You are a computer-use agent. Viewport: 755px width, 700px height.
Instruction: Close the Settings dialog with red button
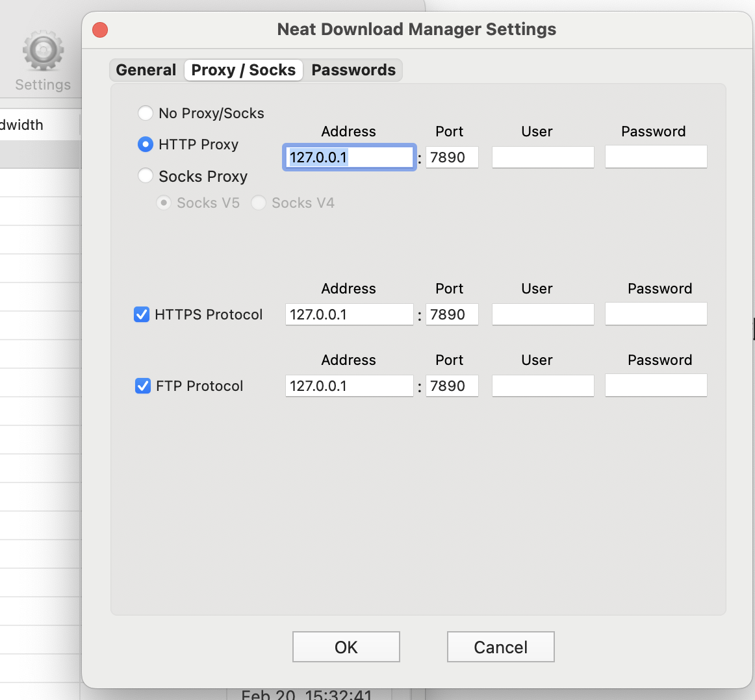(100, 30)
